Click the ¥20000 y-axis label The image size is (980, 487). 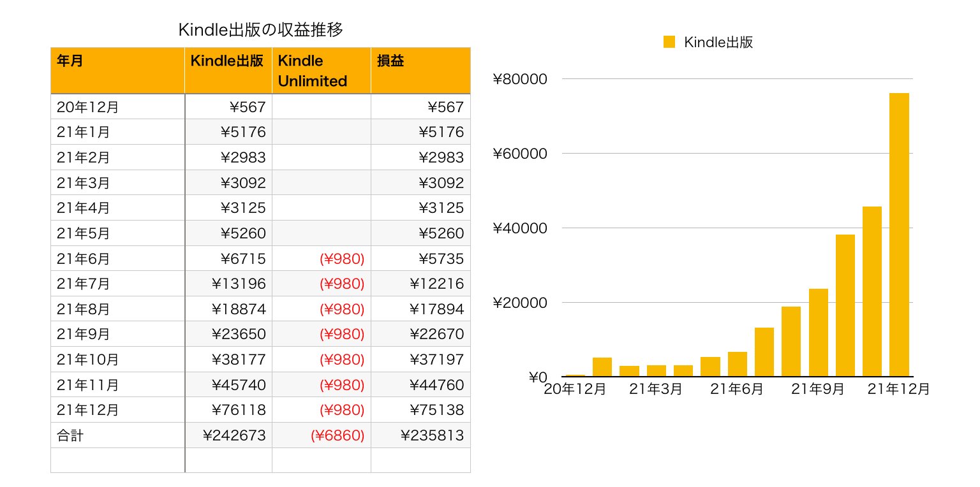[520, 303]
